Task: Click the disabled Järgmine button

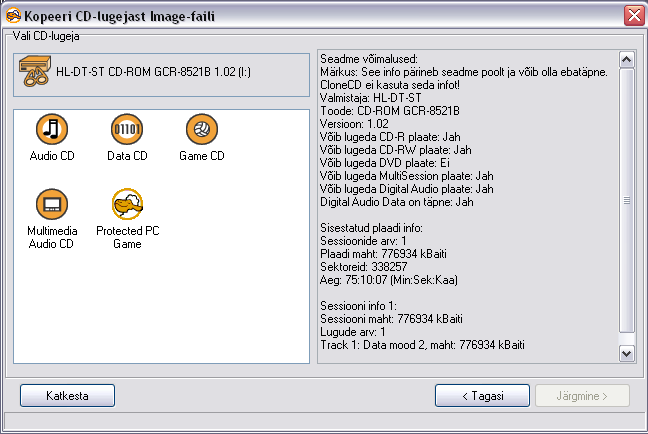Action: [x=582, y=396]
